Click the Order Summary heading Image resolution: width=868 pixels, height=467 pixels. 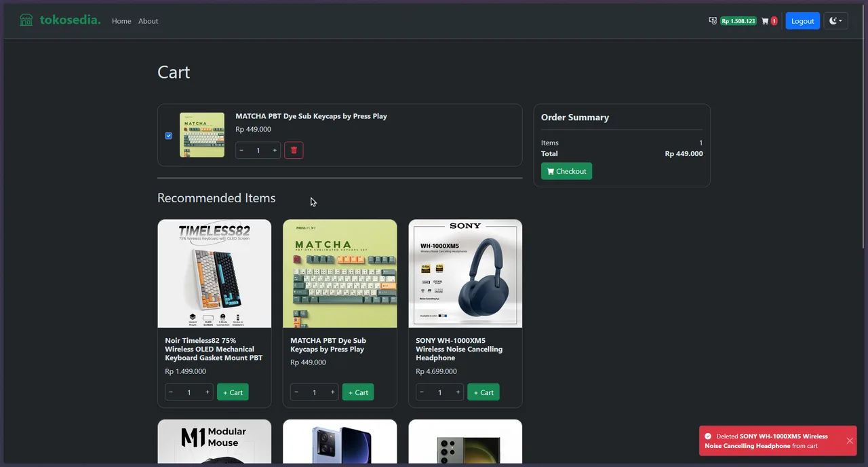tap(575, 117)
